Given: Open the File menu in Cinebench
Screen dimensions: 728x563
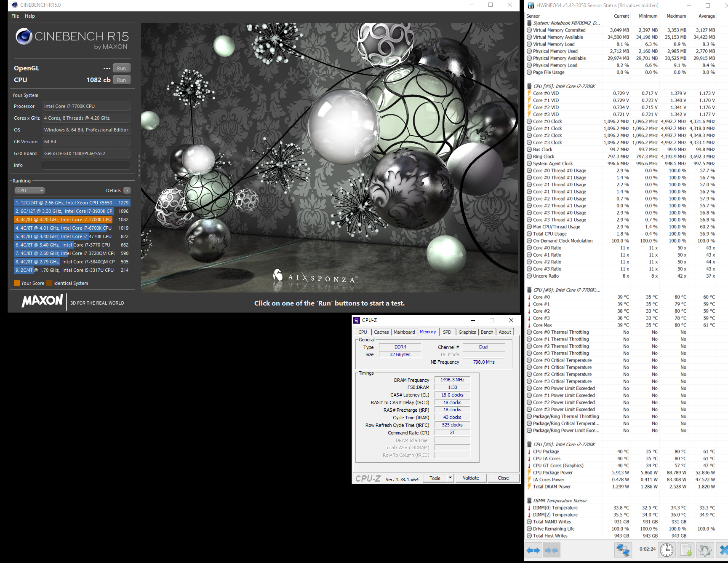Looking at the screenshot, I should tap(15, 16).
